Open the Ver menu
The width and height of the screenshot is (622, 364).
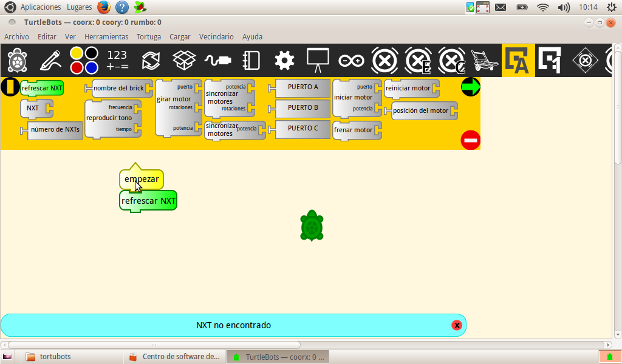(70, 37)
